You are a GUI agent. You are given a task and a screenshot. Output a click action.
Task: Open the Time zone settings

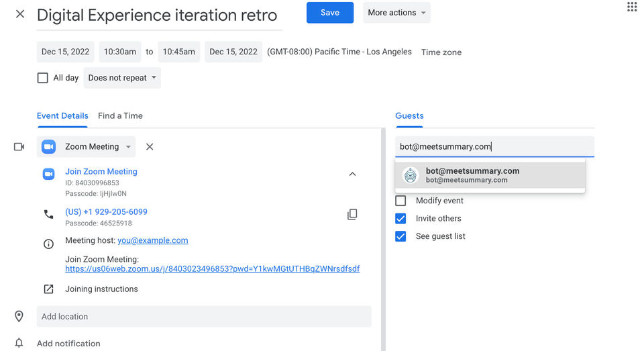coord(441,52)
